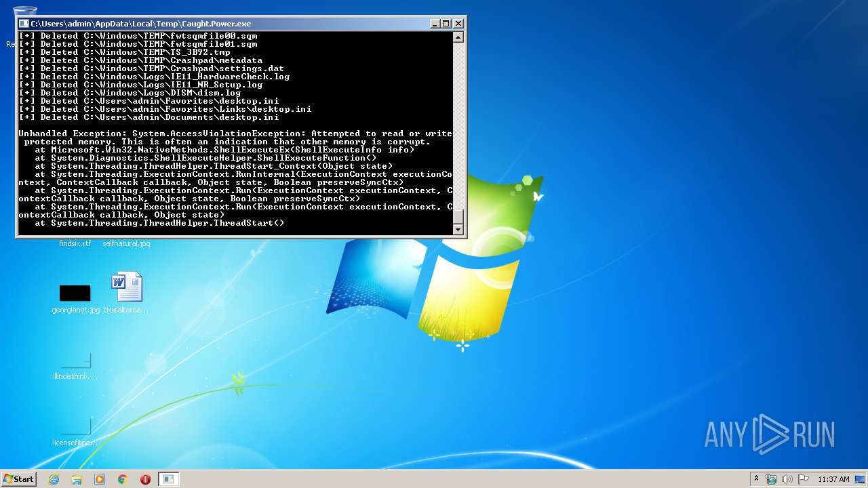Minimize the Caught.Power.exe console window
Image resolution: width=868 pixels, height=488 pixels.
point(435,24)
